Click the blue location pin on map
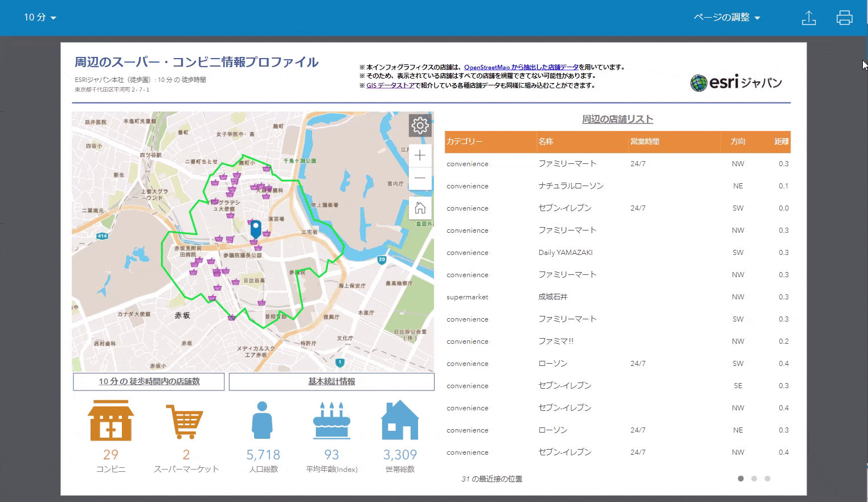The width and height of the screenshot is (868, 502). (256, 229)
